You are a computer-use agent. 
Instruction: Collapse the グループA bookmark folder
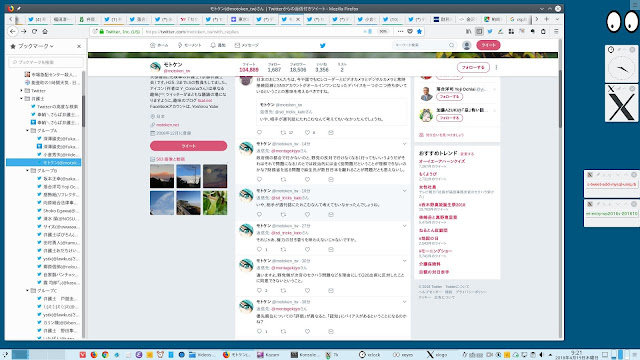pyautogui.click(x=27, y=131)
